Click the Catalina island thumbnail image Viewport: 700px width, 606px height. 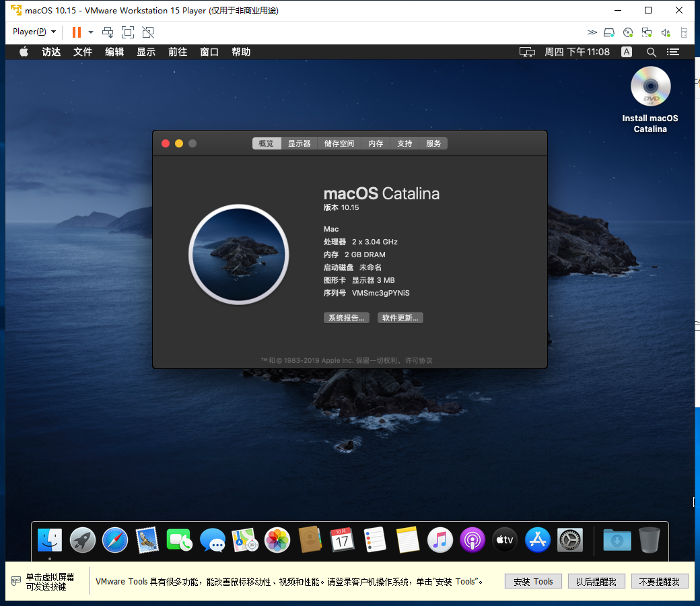click(239, 255)
